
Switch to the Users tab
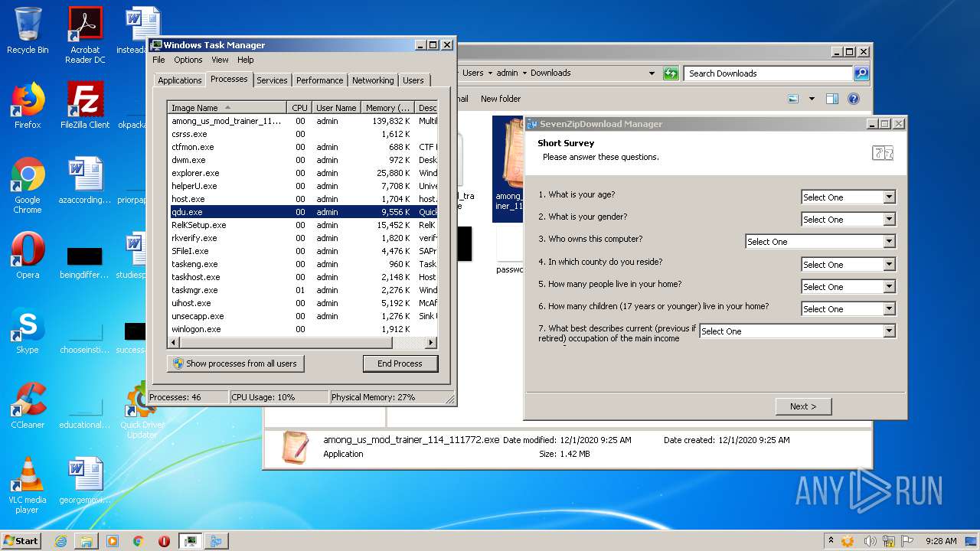pos(413,80)
